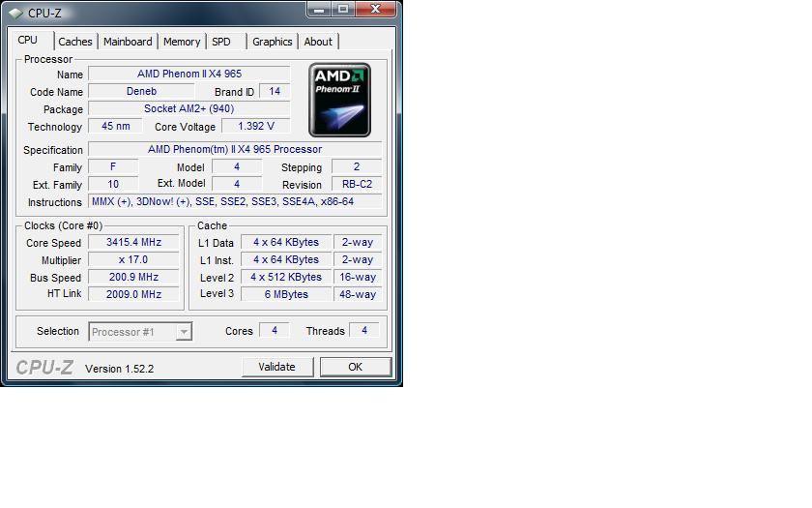Click the Core Speed value 3415.4 MHz
This screenshot has height=508, width=812.
click(x=133, y=242)
